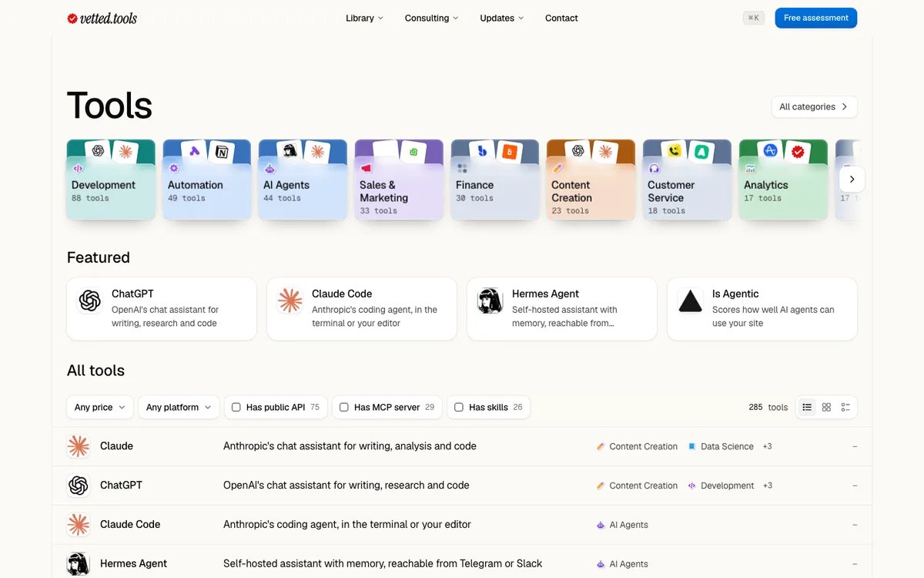Click the "285 tools" count text
The width and height of the screenshot is (924, 578).
[768, 407]
